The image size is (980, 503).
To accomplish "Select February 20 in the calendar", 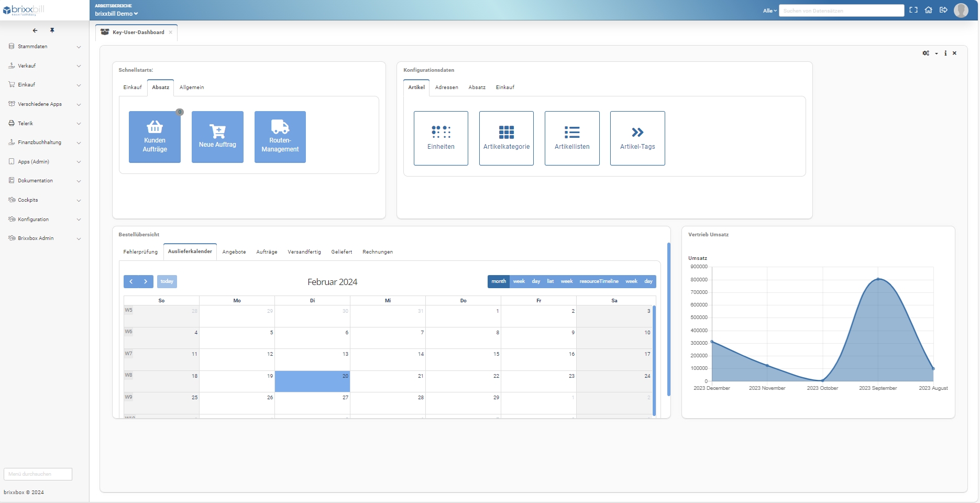I will (x=312, y=381).
